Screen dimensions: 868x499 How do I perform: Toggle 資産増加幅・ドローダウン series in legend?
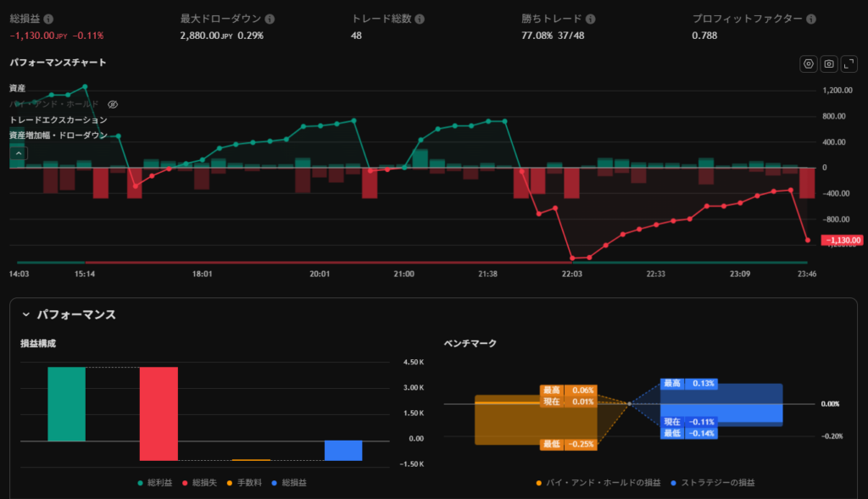coord(58,136)
